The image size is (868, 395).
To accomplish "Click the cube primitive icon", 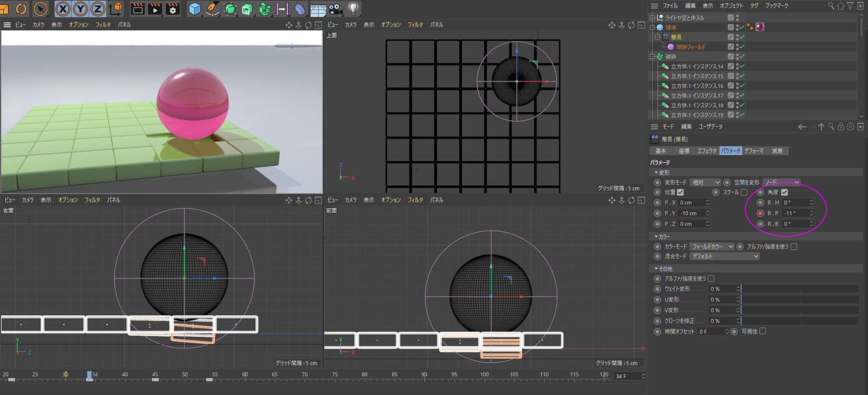I will coord(194,8).
